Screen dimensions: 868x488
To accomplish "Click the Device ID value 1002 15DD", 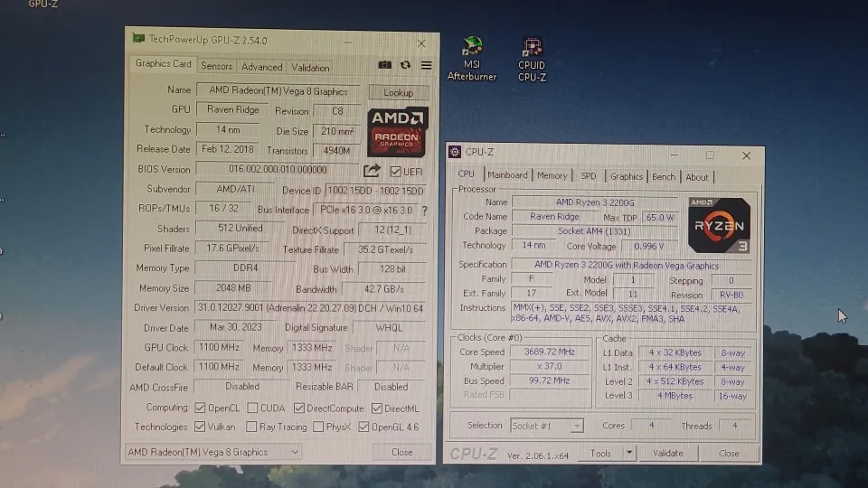I will pyautogui.click(x=376, y=191).
